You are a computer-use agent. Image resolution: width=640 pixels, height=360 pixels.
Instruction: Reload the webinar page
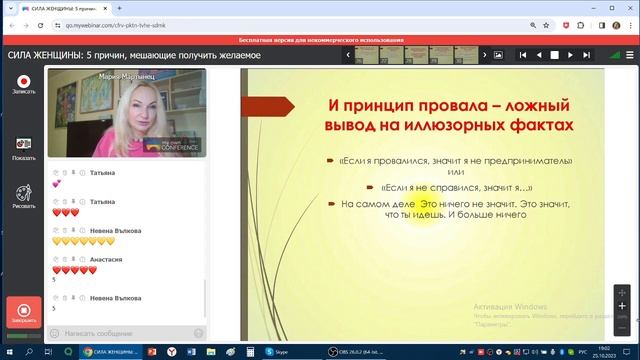(40, 25)
